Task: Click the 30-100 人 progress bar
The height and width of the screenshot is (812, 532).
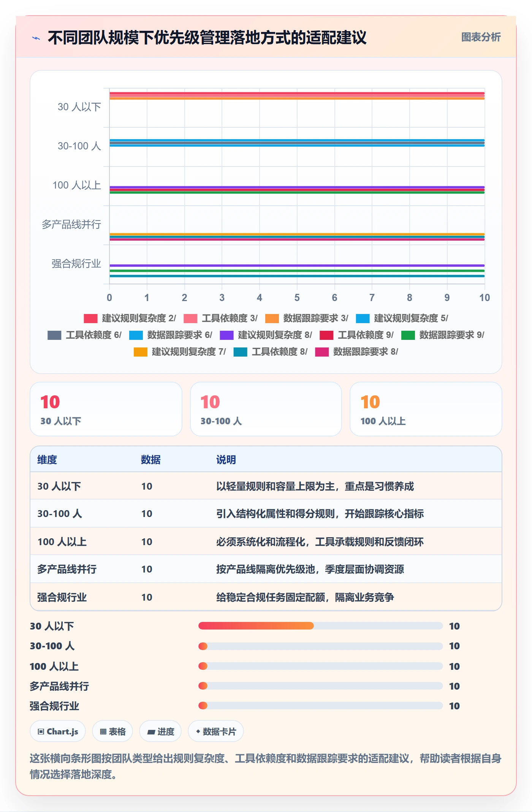Action: click(320, 646)
